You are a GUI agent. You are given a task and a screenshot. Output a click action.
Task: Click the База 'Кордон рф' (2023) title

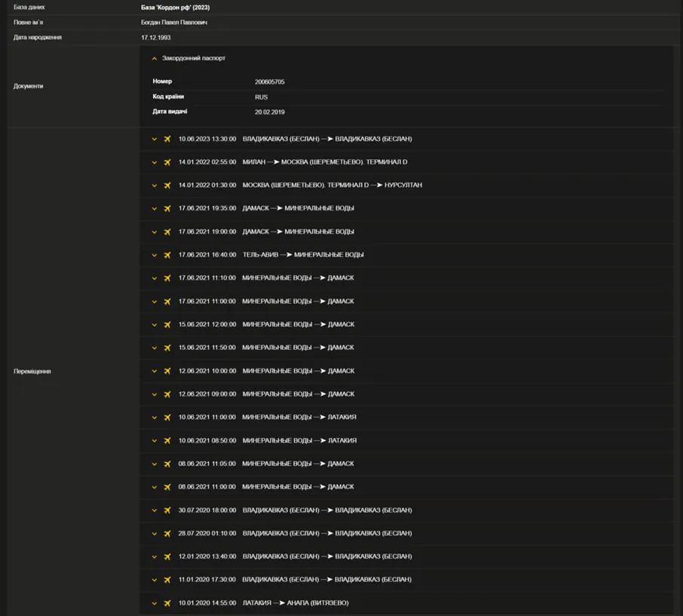(x=175, y=8)
